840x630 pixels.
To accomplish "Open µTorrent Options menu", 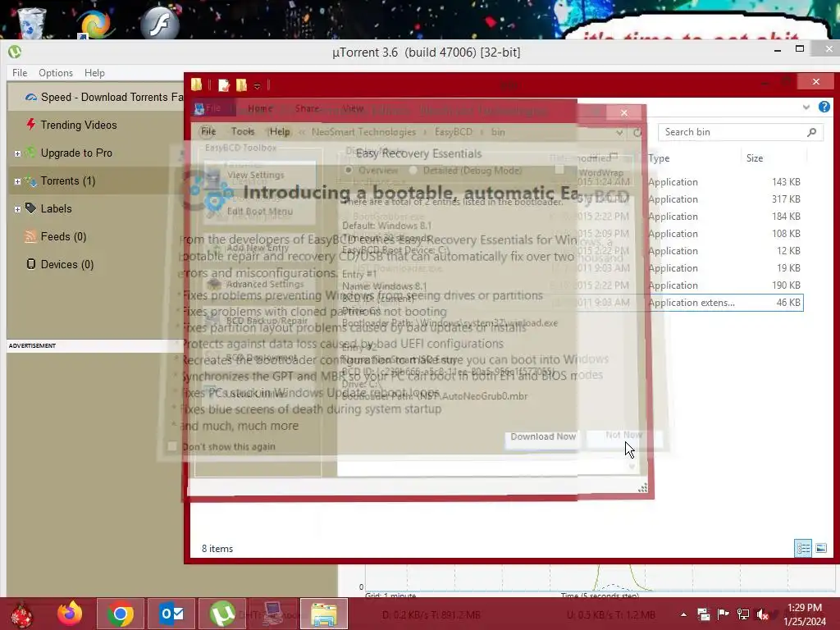I will click(56, 73).
